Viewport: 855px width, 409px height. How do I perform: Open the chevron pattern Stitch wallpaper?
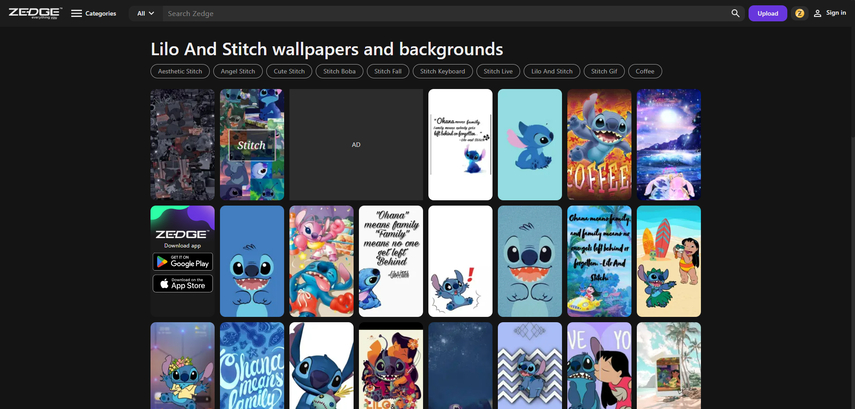click(x=529, y=365)
